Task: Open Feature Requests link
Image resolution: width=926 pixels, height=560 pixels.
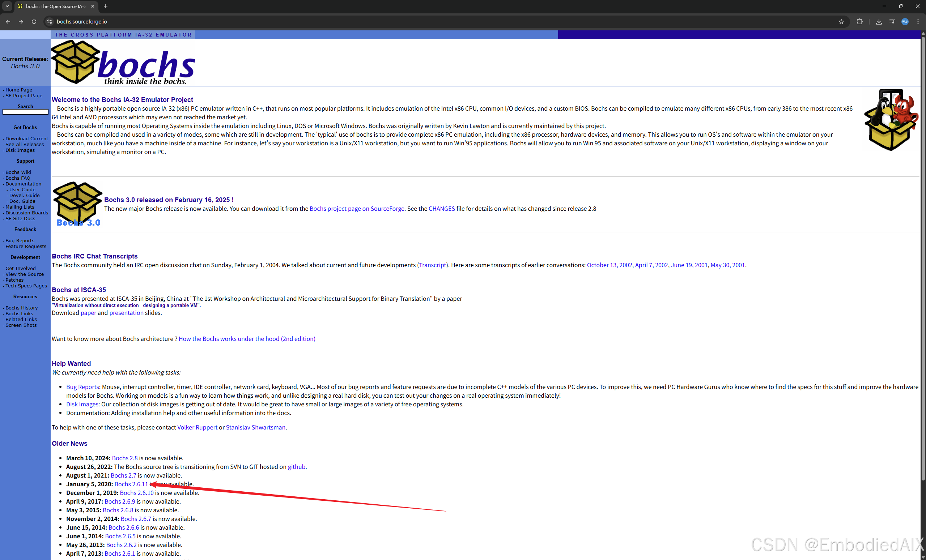Action: (26, 247)
